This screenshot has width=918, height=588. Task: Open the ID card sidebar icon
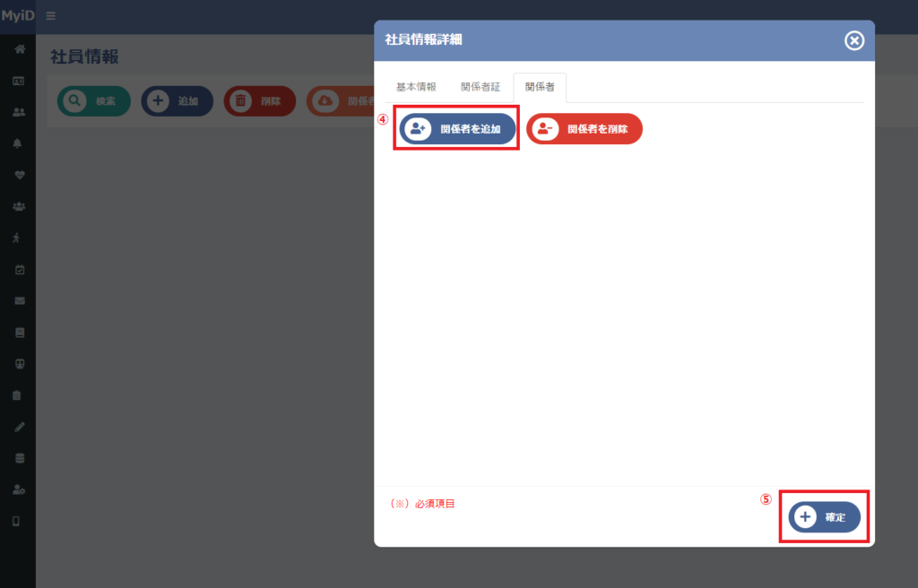coord(19,81)
